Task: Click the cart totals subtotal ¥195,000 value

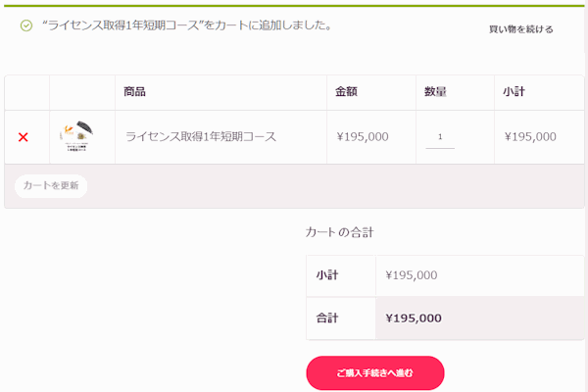Action: [x=411, y=275]
